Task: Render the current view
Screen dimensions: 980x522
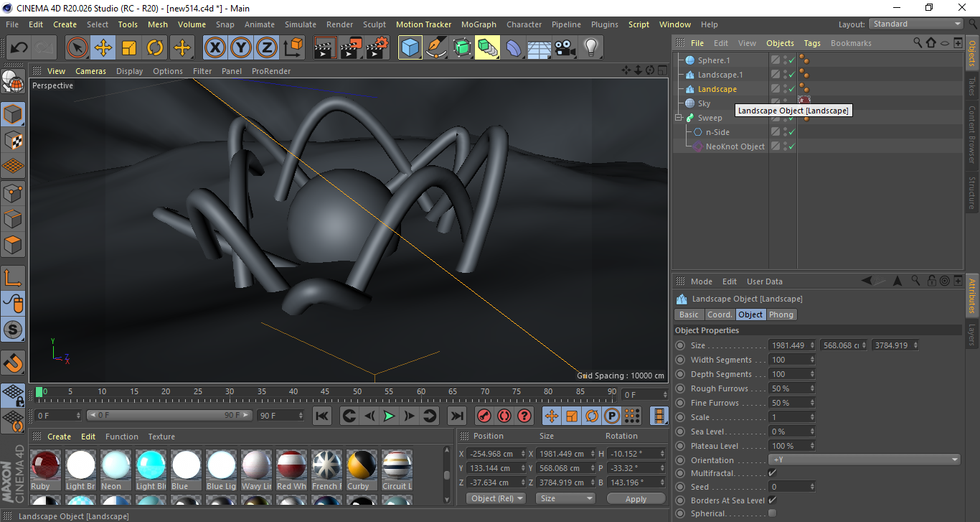Action: pos(326,48)
